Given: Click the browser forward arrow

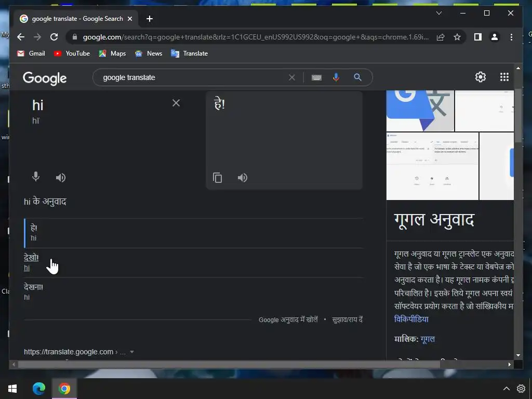Looking at the screenshot, I should pyautogui.click(x=37, y=37).
